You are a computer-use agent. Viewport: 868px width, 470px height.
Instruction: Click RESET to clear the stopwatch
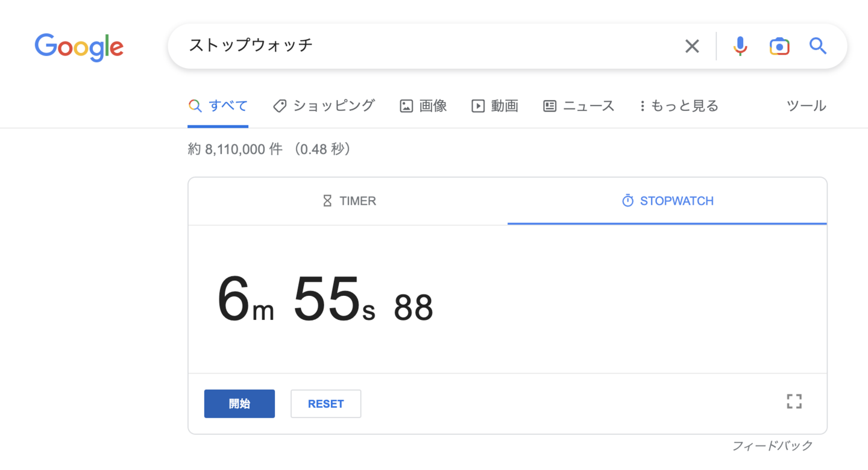coord(325,404)
